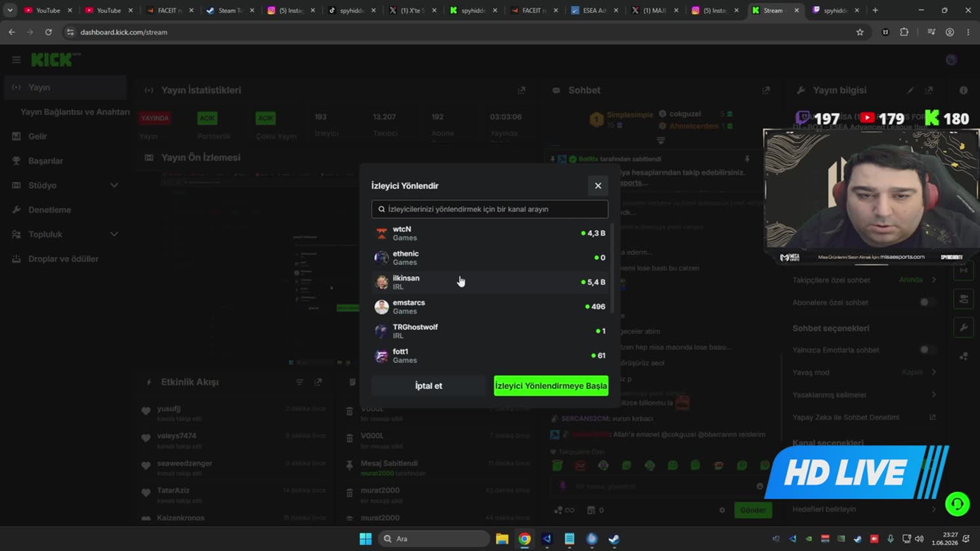Pick emstarcs channel in the list
The height and width of the screenshot is (551, 980).
point(490,306)
